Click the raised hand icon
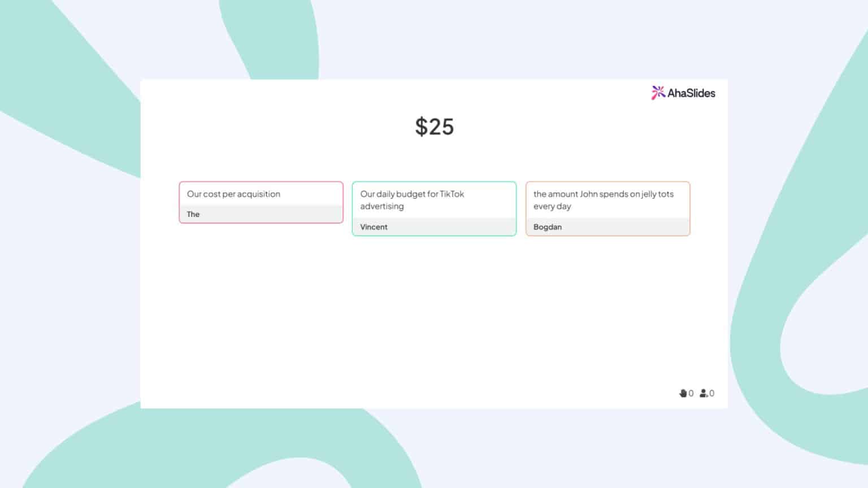 click(x=683, y=393)
